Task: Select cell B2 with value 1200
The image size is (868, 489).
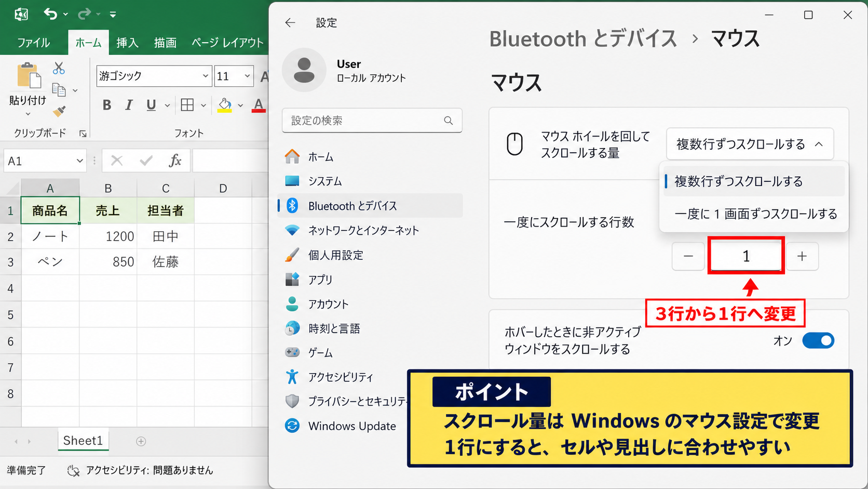Action: 108,236
